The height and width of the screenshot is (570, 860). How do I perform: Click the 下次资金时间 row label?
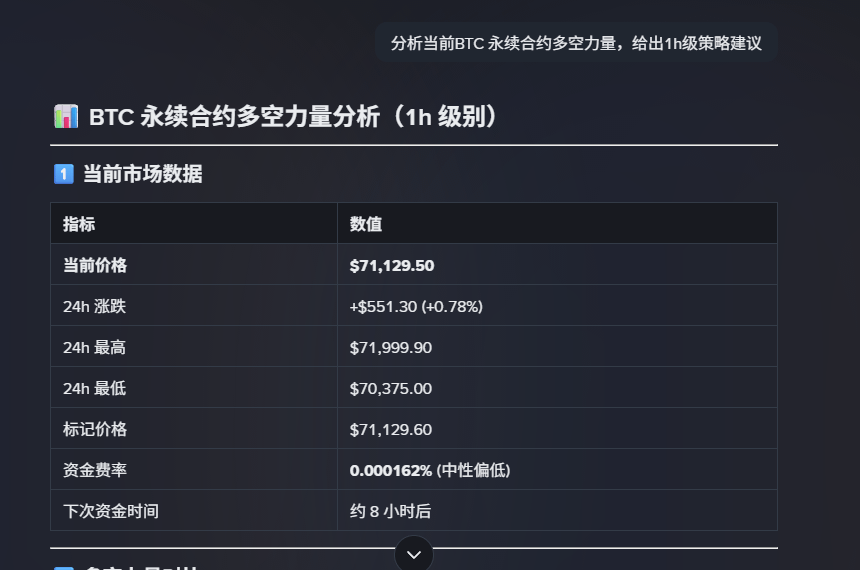(x=111, y=511)
